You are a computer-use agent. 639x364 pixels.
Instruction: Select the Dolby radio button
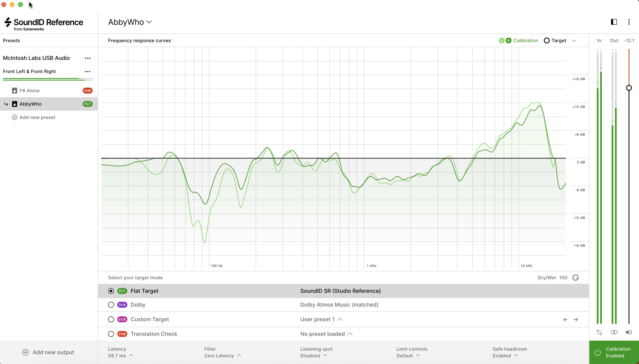pyautogui.click(x=111, y=305)
